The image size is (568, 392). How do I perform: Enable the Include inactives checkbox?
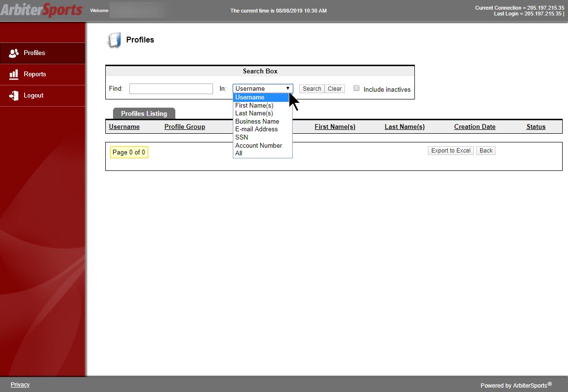point(356,88)
